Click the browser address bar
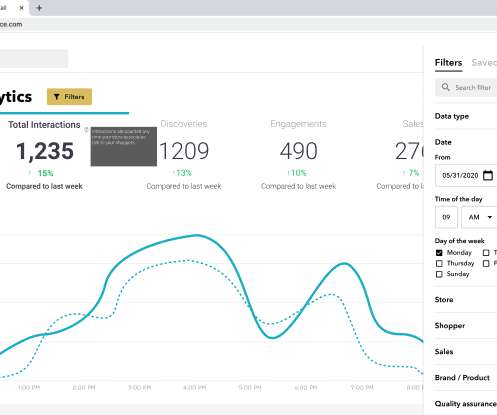Image resolution: width=497 pixels, height=415 pixels. 248,24
